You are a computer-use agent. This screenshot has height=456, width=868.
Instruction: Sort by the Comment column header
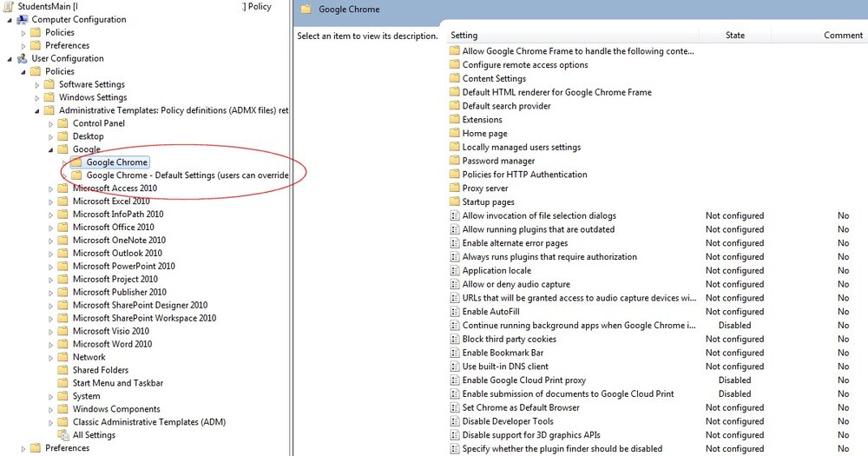[x=843, y=35]
